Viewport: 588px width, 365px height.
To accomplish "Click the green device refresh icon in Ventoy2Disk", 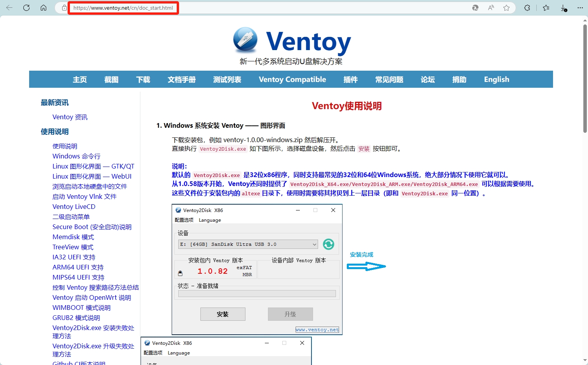I will [328, 244].
